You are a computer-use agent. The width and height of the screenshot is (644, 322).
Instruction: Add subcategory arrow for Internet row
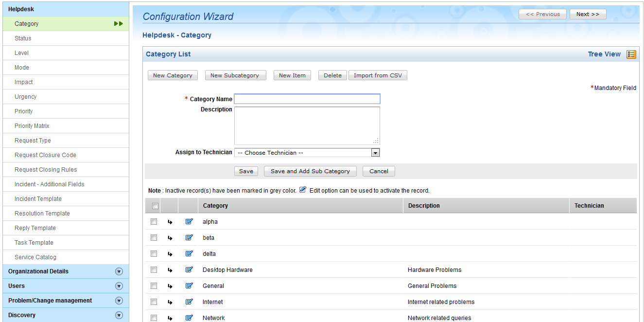tap(170, 303)
